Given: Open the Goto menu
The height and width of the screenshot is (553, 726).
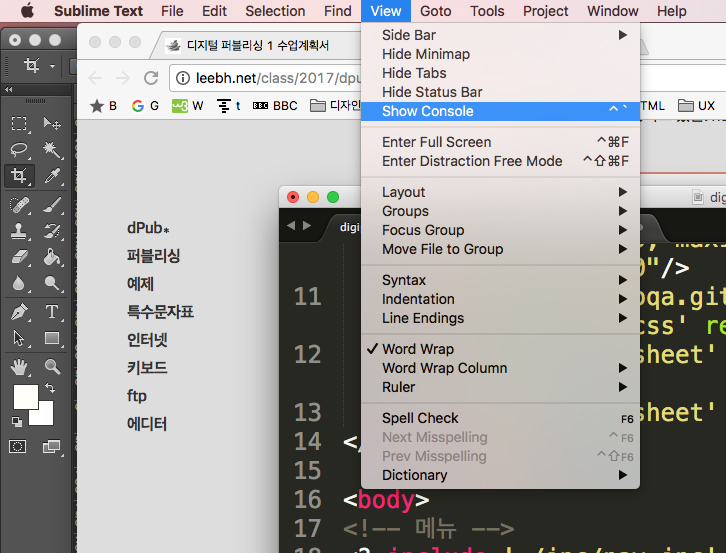Looking at the screenshot, I should pyautogui.click(x=435, y=11).
